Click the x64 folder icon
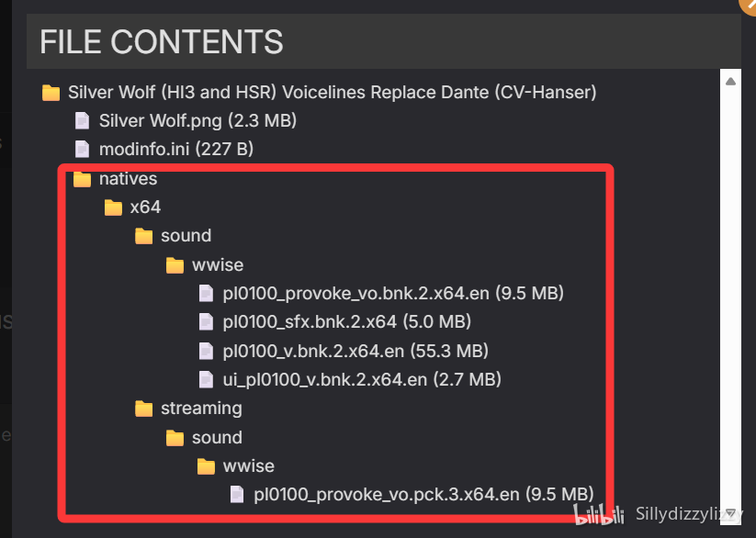This screenshot has width=756, height=538. pos(113,207)
